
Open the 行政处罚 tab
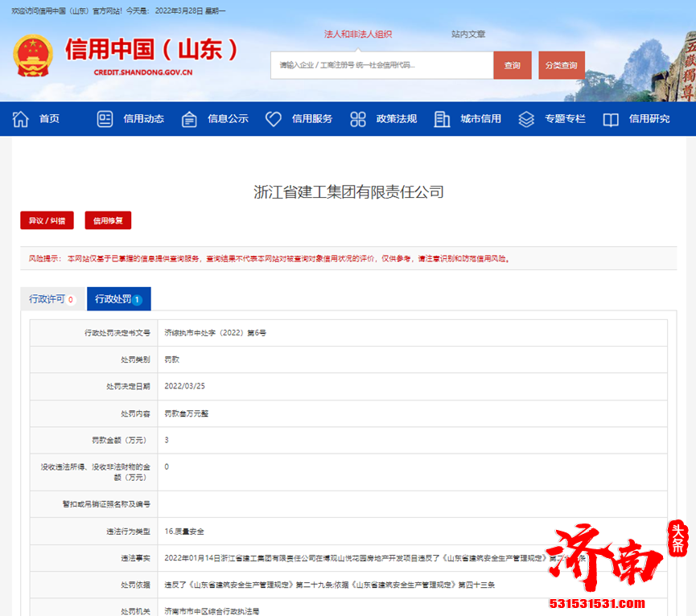coord(118,298)
